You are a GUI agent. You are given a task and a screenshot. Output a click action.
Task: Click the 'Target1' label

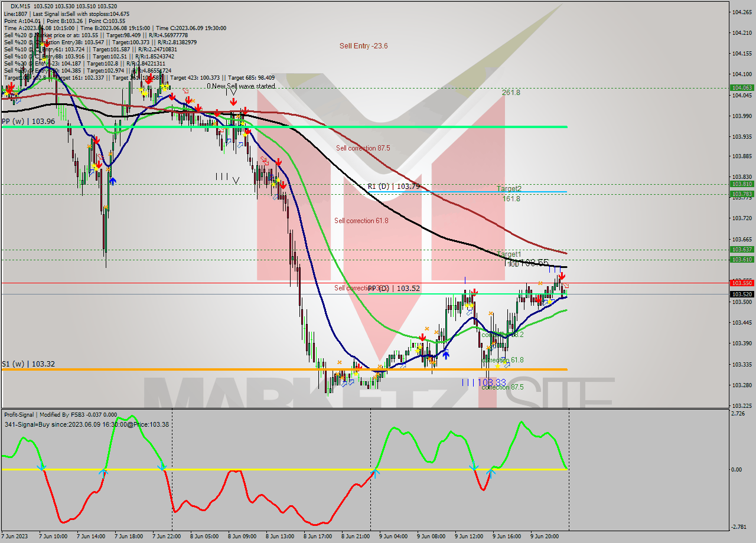(x=509, y=254)
